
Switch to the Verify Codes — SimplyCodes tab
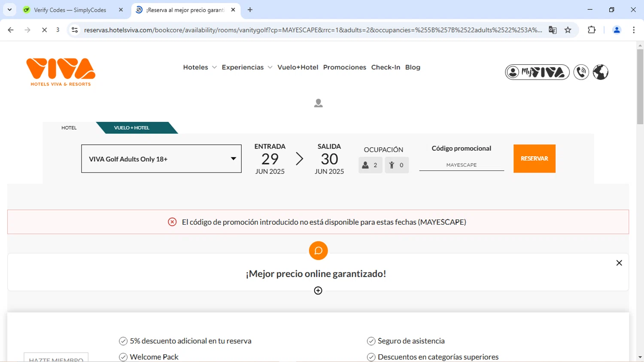pos(70,10)
